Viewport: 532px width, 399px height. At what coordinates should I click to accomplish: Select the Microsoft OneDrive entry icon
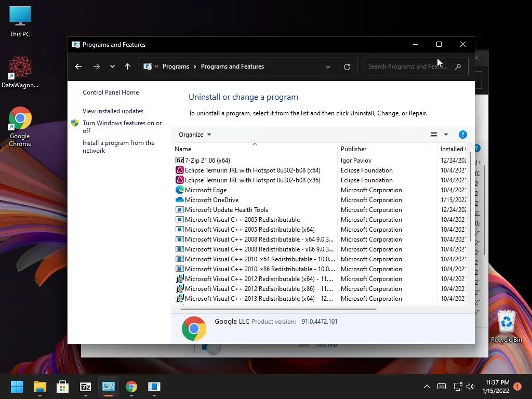[179, 199]
